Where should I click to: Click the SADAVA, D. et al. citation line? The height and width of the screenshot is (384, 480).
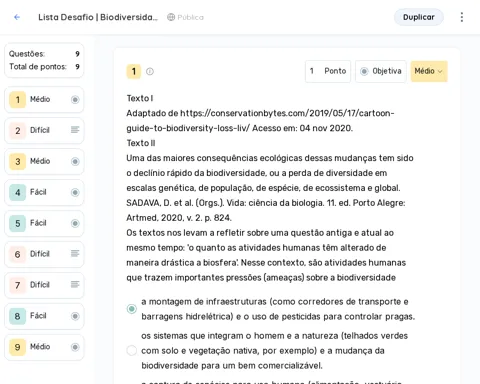click(266, 203)
